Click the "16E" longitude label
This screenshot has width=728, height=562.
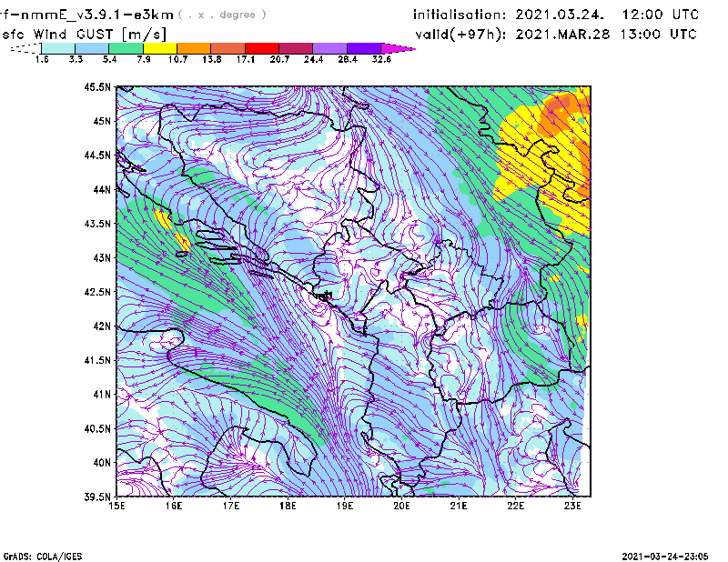pyautogui.click(x=174, y=506)
